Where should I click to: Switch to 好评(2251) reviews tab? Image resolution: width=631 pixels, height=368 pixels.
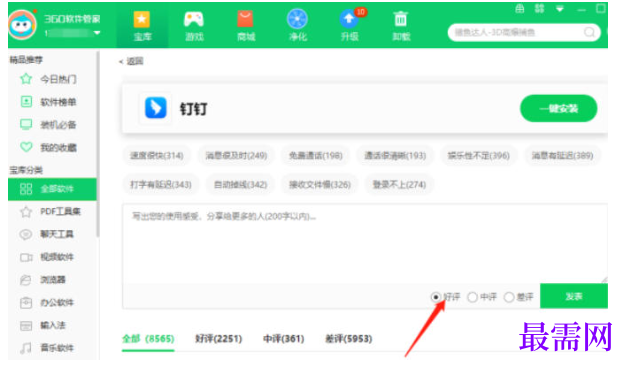(x=219, y=339)
